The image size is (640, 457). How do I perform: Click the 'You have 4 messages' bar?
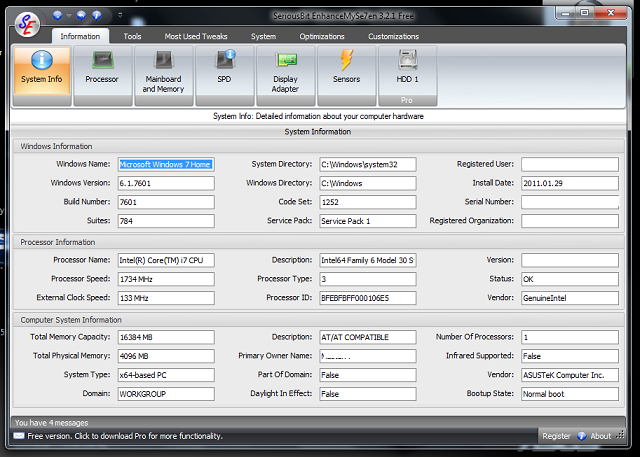pos(318,422)
